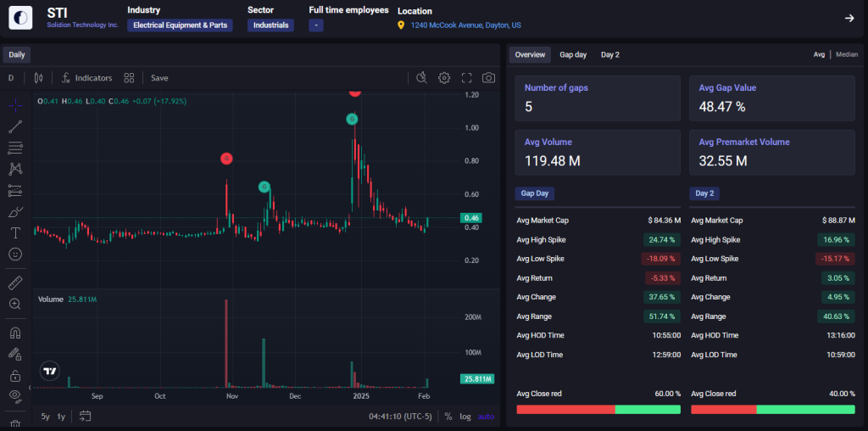Click the Gap Day Avg High Spike 24.74 %
This screenshot has height=431, width=868.
point(661,240)
